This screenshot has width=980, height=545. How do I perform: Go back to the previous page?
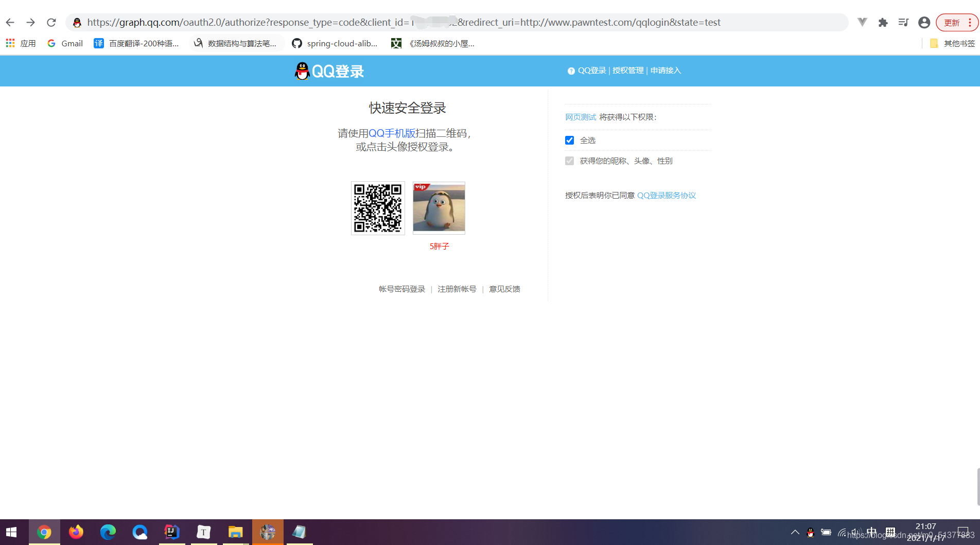click(x=10, y=22)
